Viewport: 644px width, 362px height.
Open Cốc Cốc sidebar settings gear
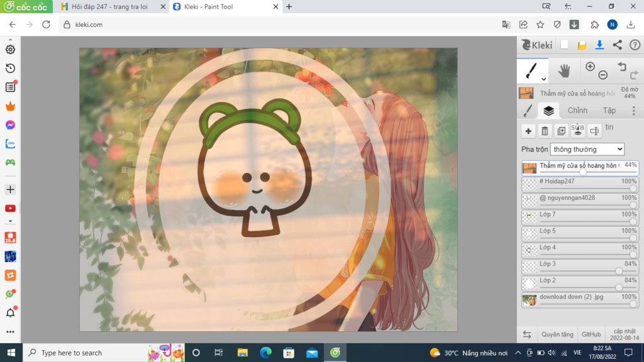(x=10, y=49)
